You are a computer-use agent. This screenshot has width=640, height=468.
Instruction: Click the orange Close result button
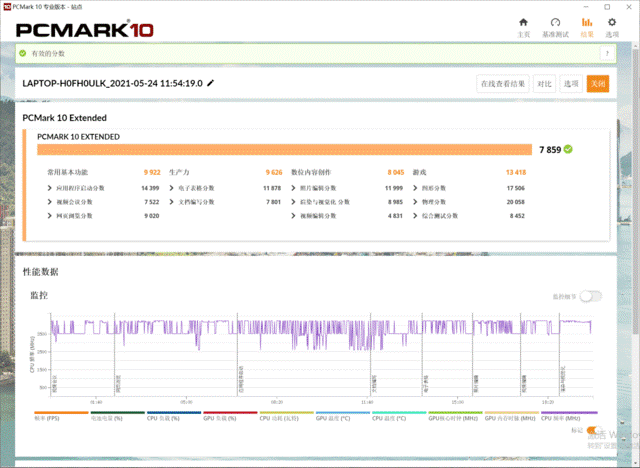[598, 84]
